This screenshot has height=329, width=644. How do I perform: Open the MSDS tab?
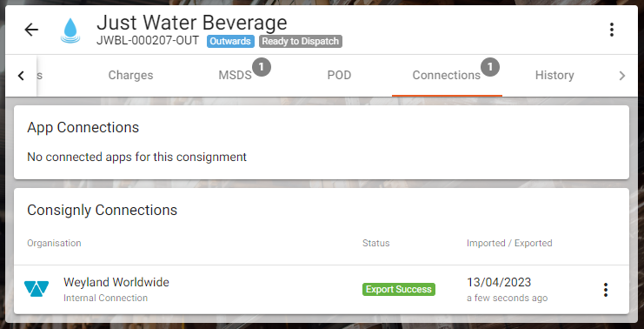pos(235,75)
